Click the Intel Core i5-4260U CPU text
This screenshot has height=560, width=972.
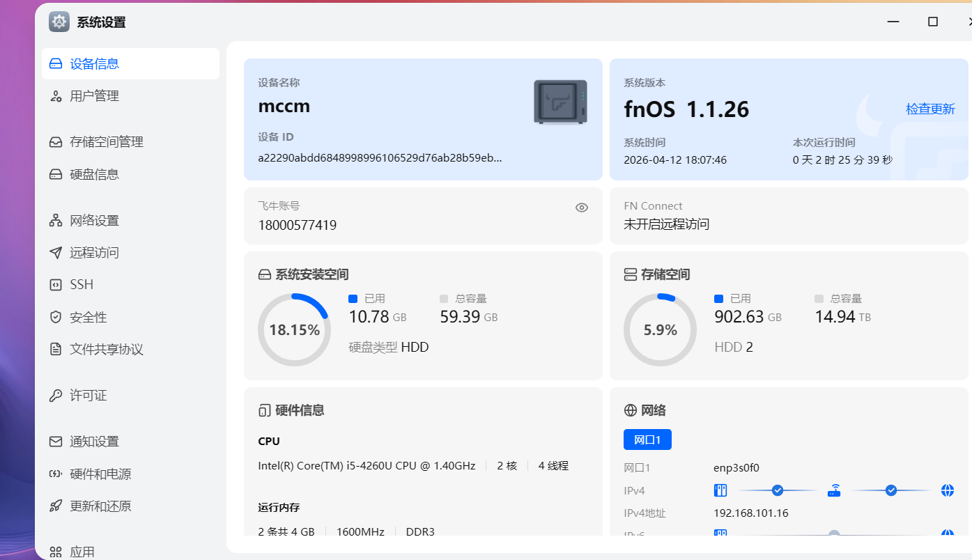pos(367,465)
